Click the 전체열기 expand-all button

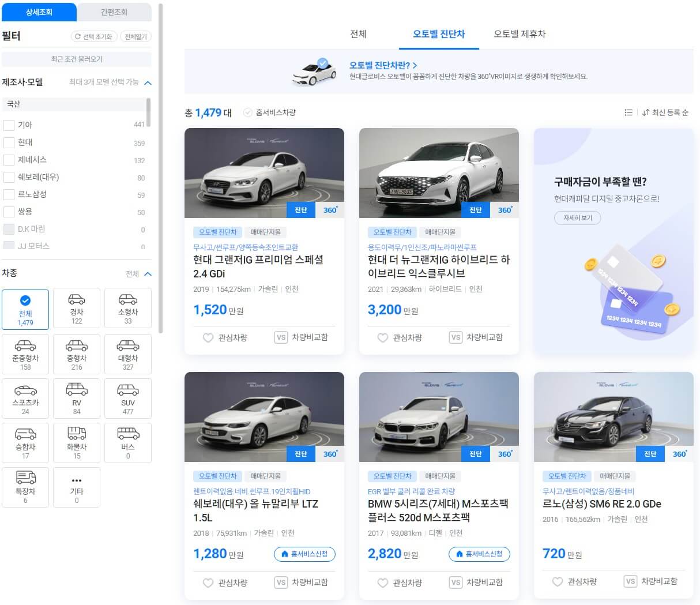pyautogui.click(x=136, y=36)
